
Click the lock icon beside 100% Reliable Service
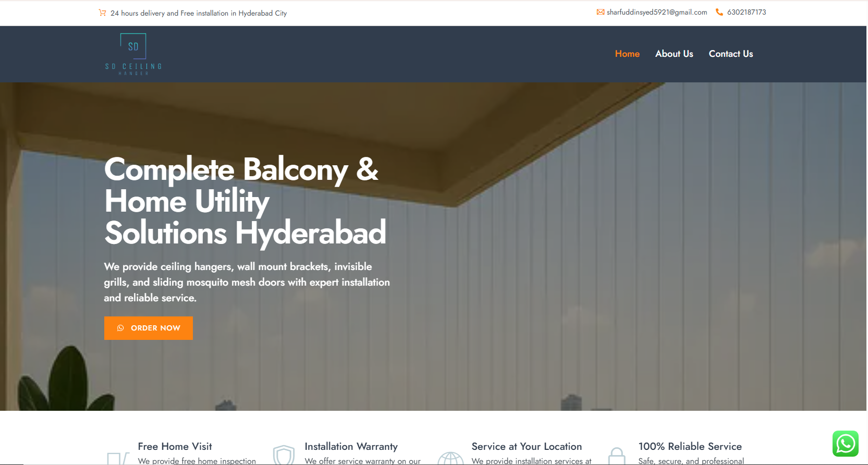click(617, 456)
